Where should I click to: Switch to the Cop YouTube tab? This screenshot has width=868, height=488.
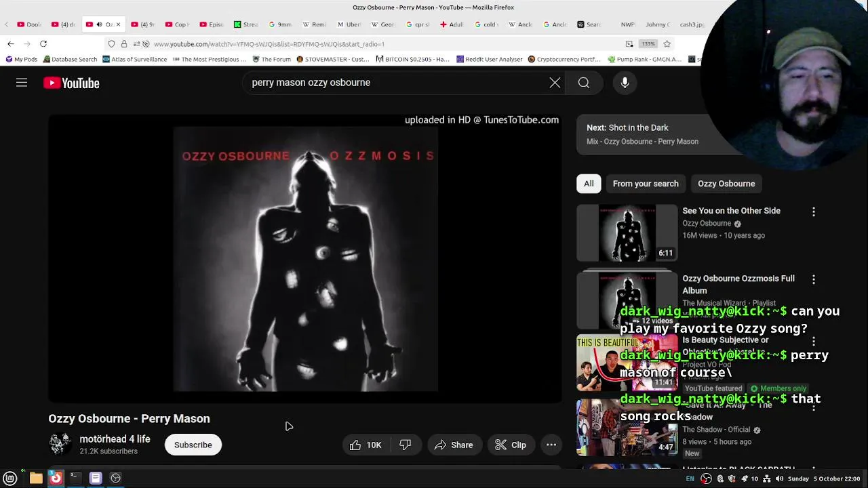click(176, 24)
